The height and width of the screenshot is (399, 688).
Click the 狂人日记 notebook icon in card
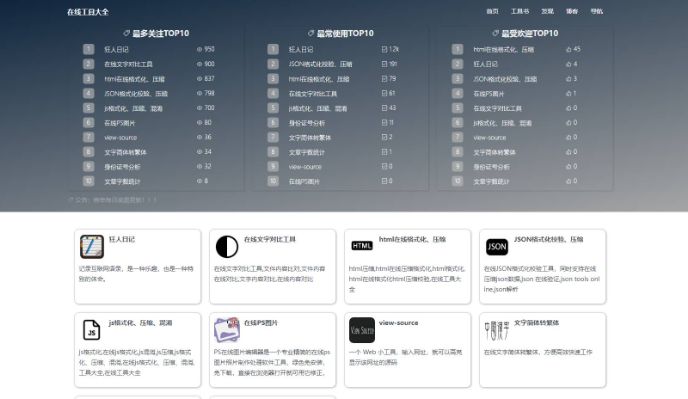tap(92, 246)
